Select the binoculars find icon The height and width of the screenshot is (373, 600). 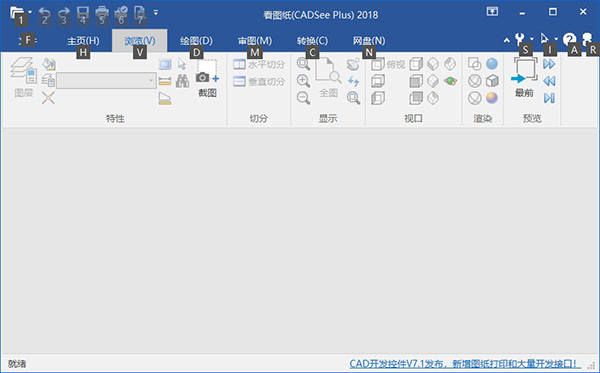click(183, 81)
